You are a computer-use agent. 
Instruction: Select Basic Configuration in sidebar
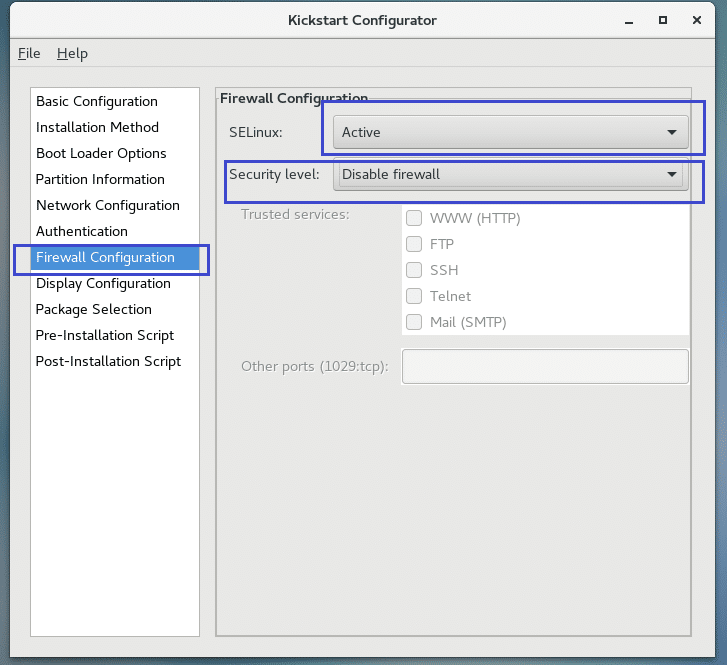97,101
